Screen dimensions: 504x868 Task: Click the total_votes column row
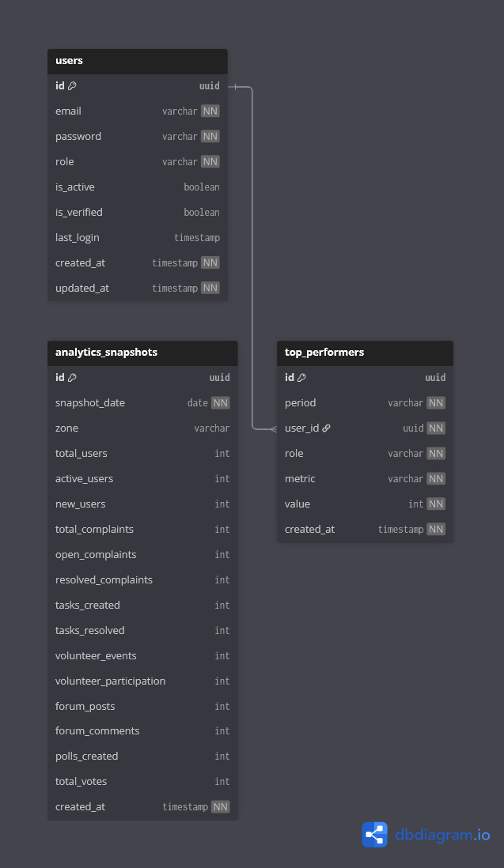(x=142, y=782)
